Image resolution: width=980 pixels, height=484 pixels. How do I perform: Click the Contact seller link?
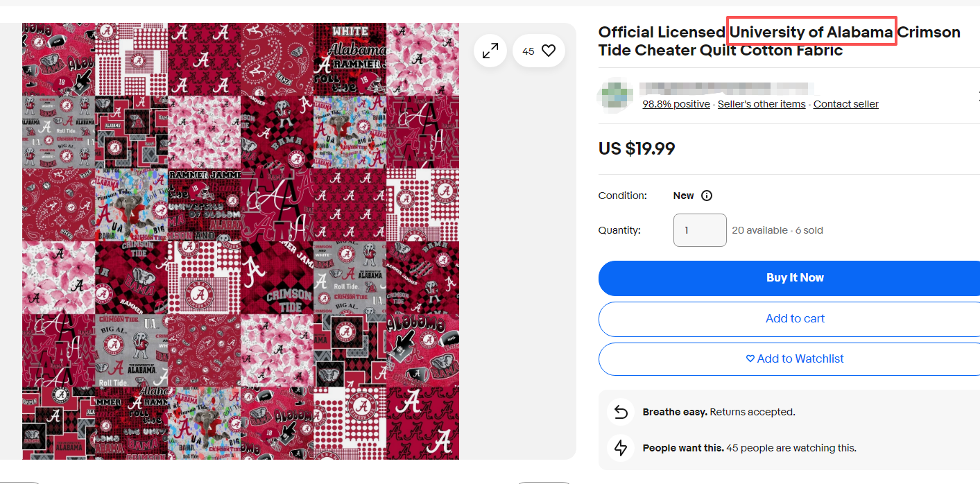[845, 104]
